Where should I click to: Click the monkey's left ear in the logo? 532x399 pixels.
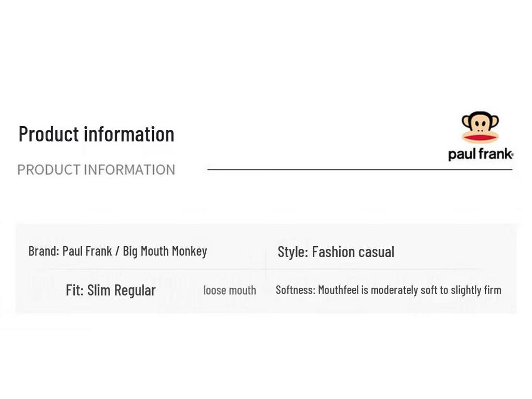click(465, 121)
